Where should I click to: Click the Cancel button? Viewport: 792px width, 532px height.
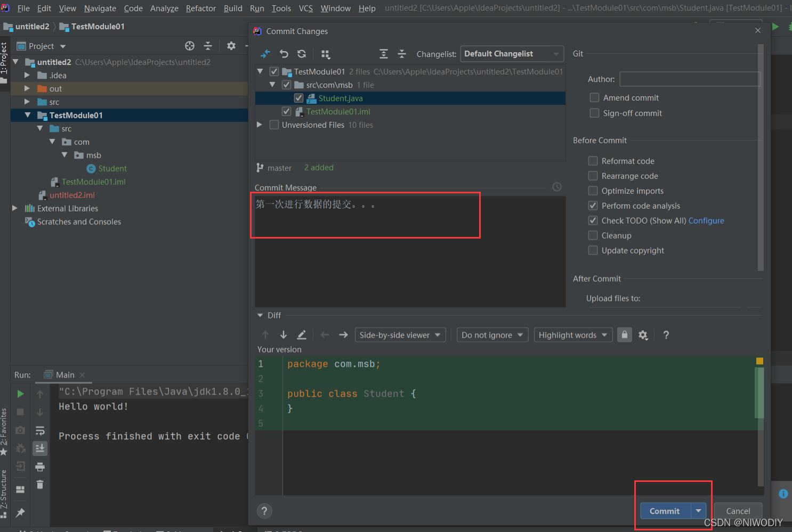click(x=738, y=511)
